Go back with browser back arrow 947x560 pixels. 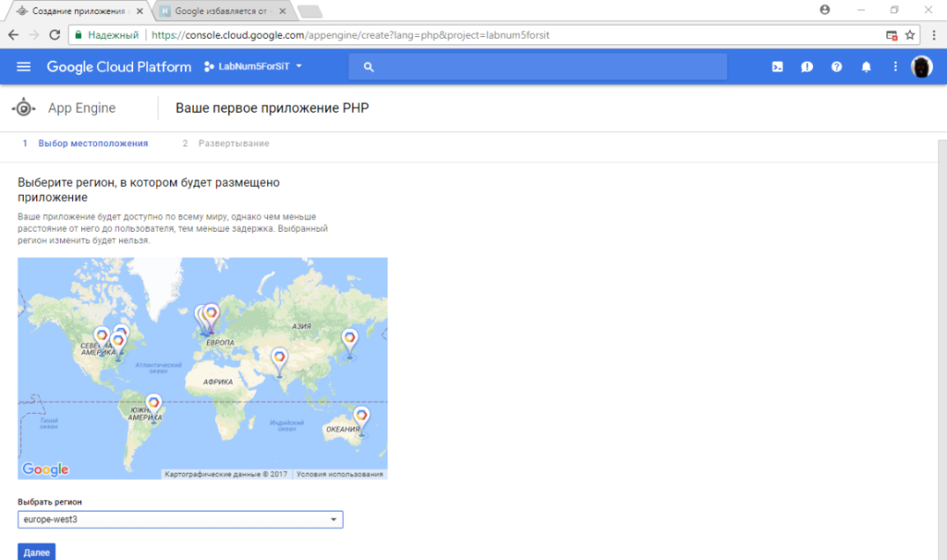13,35
